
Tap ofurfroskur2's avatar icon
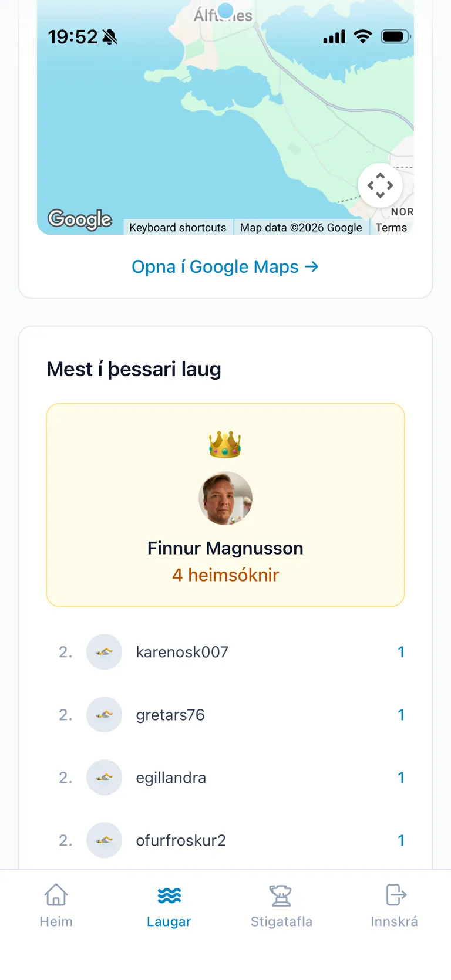pos(104,840)
